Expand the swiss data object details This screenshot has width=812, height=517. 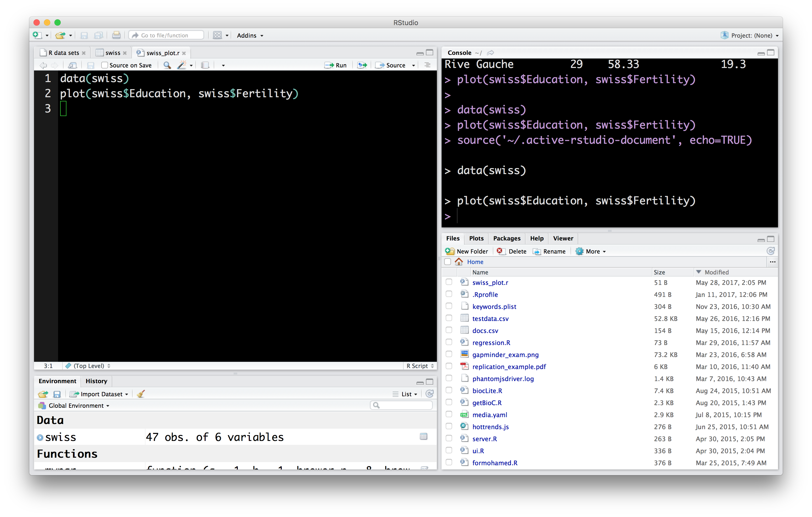coord(40,438)
